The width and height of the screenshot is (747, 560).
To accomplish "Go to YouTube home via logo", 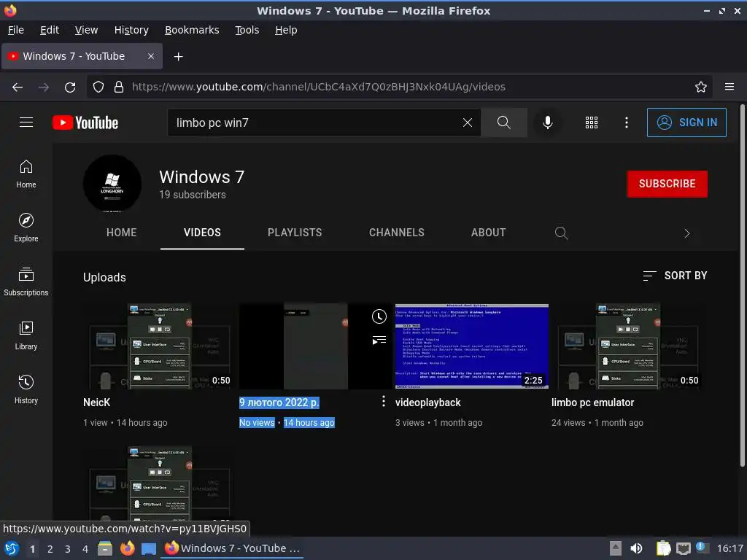I will point(85,122).
